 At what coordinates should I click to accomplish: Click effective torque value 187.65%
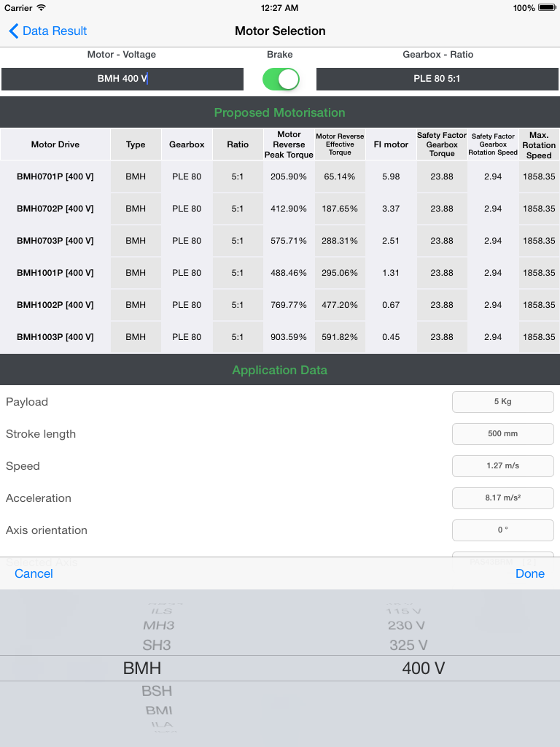pos(340,209)
